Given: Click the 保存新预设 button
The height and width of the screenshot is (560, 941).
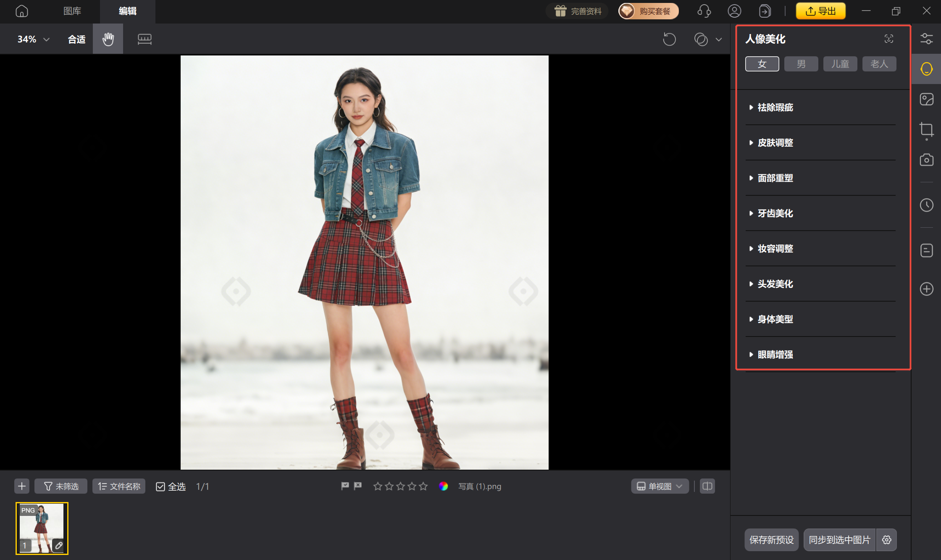Looking at the screenshot, I should tap(771, 540).
